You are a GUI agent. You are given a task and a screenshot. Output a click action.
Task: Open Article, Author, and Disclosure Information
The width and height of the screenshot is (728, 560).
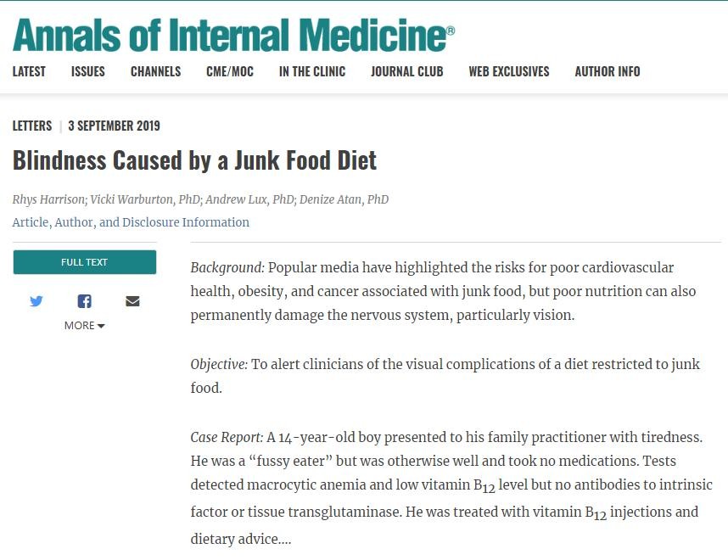131,222
